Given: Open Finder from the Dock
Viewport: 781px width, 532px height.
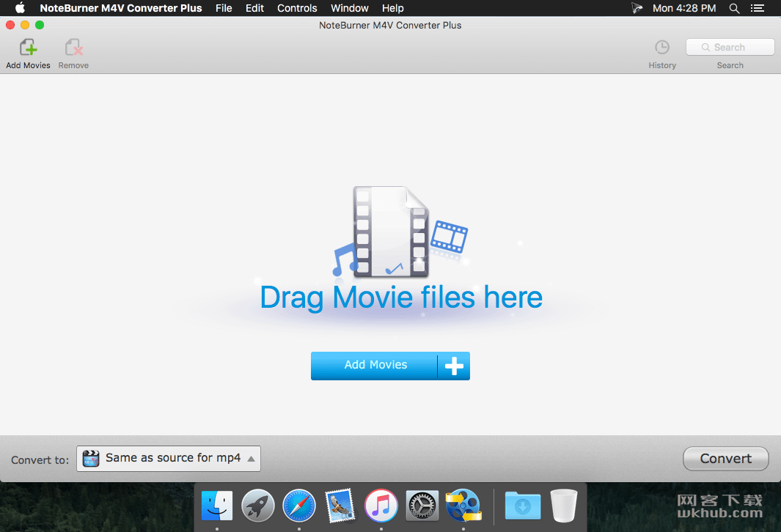Looking at the screenshot, I should pos(217,506).
